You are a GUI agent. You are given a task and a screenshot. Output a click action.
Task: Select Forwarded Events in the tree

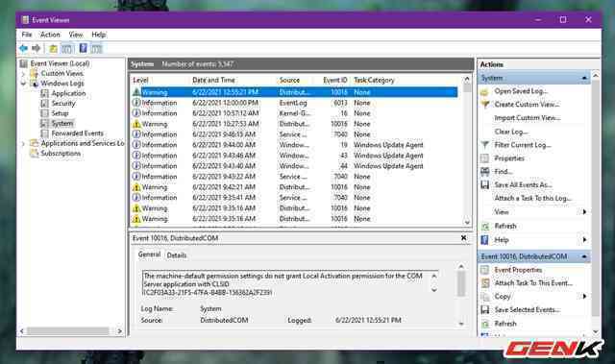coord(77,133)
